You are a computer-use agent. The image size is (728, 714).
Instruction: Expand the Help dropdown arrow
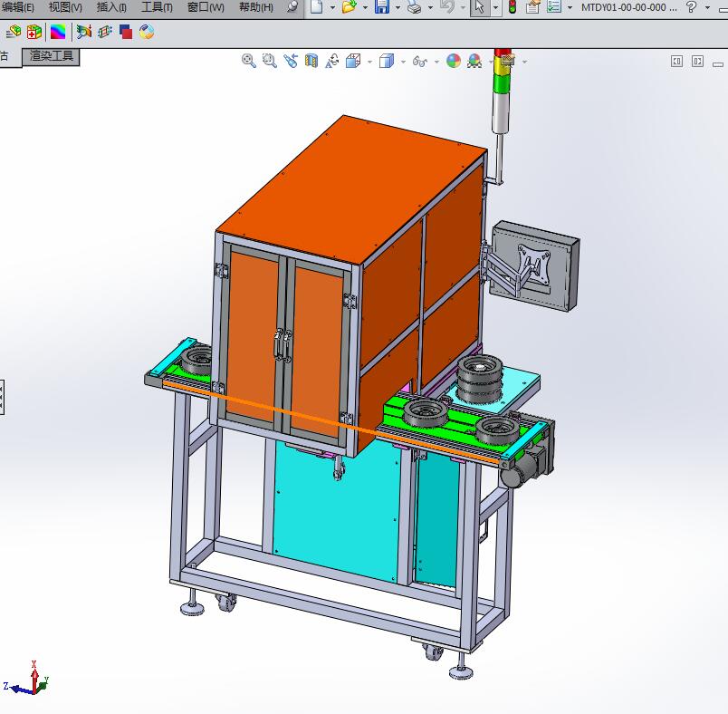(707, 7)
